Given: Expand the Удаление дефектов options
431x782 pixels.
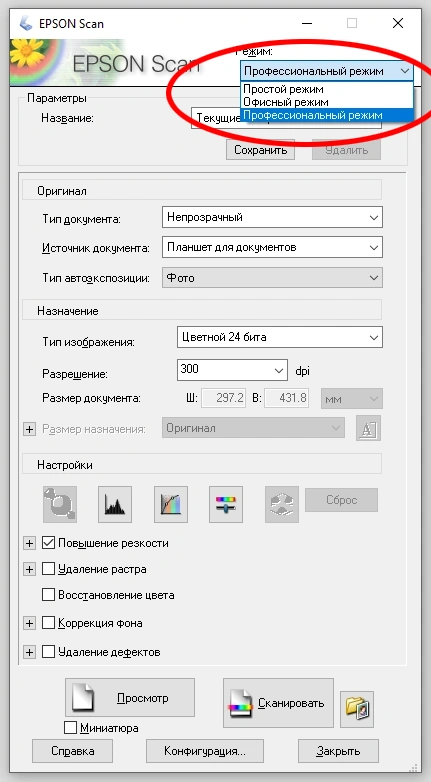Looking at the screenshot, I should pos(29,652).
